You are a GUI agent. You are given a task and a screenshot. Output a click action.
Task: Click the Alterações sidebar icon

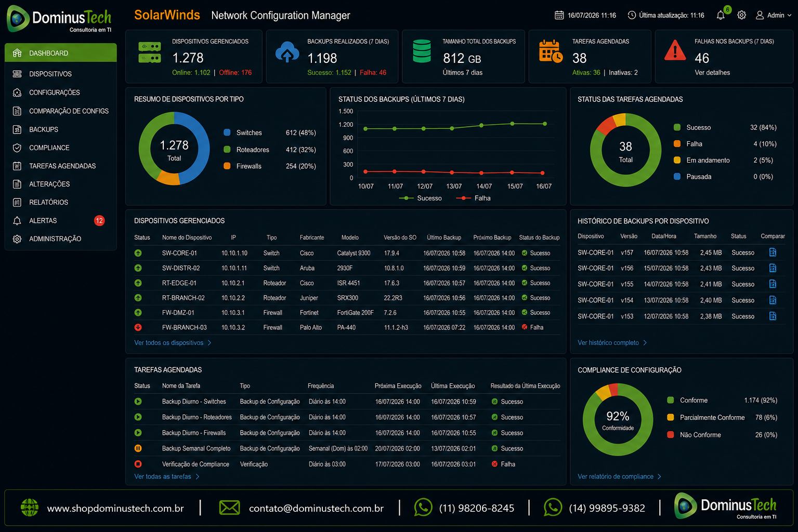tap(17, 184)
